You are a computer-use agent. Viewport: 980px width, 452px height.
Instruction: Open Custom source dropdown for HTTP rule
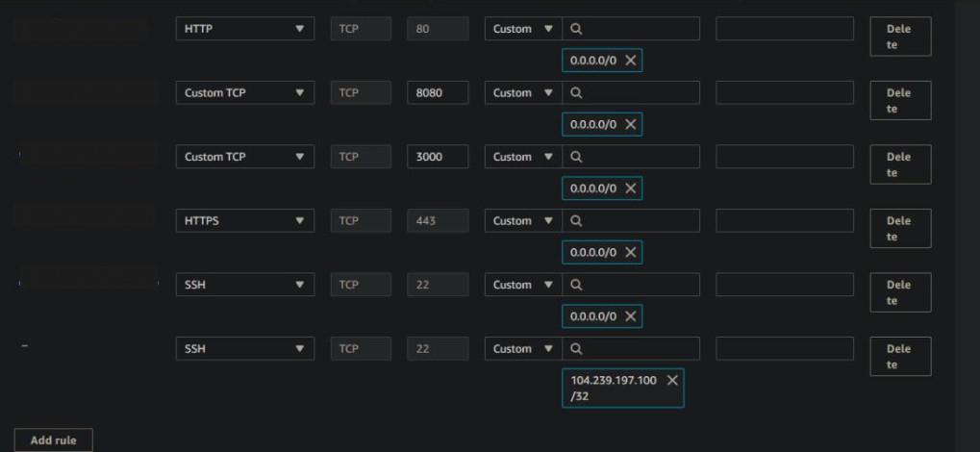[x=522, y=29]
